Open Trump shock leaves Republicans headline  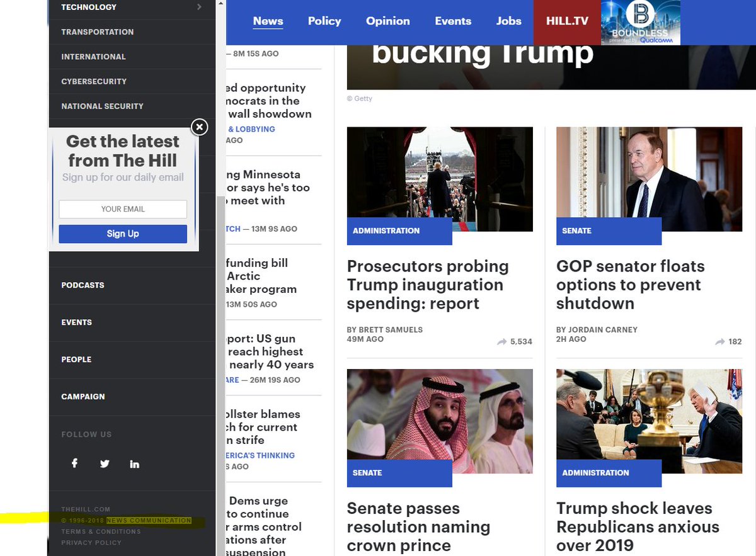pos(638,527)
